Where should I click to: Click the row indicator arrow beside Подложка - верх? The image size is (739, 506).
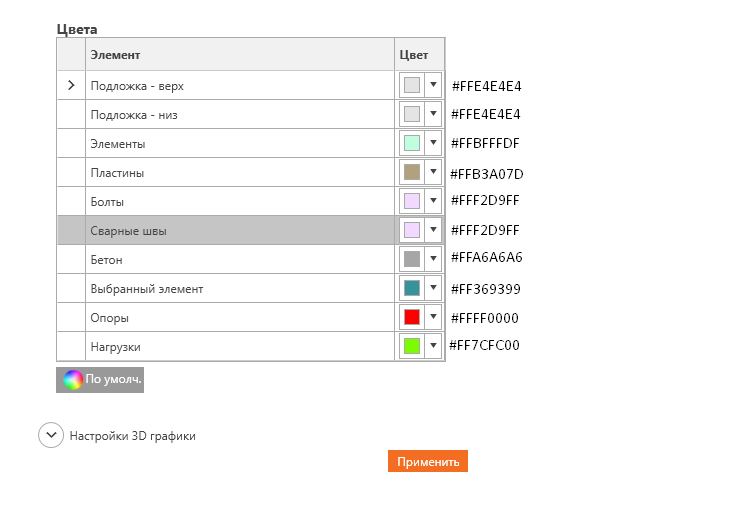(71, 86)
